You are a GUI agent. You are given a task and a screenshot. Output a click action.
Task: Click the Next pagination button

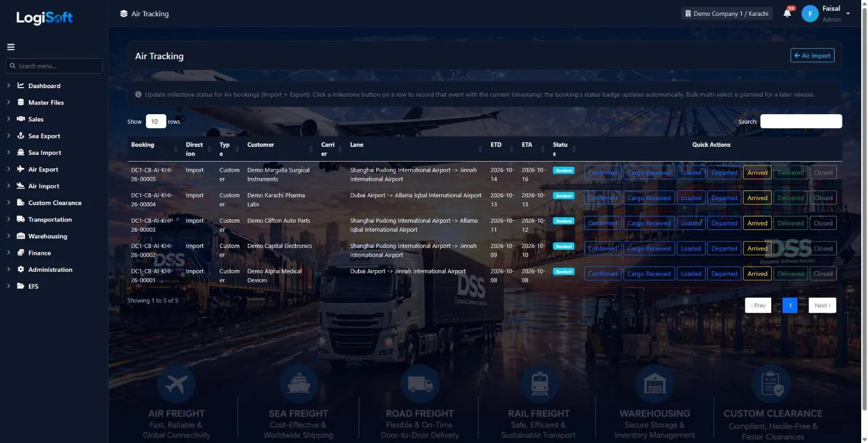822,305
